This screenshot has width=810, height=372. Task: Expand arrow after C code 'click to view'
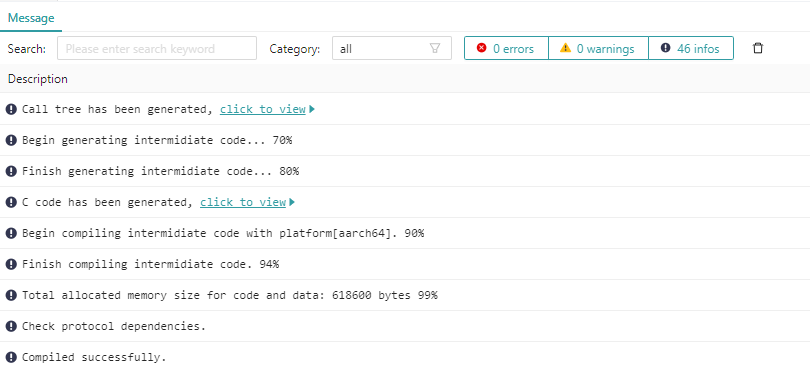(292, 203)
